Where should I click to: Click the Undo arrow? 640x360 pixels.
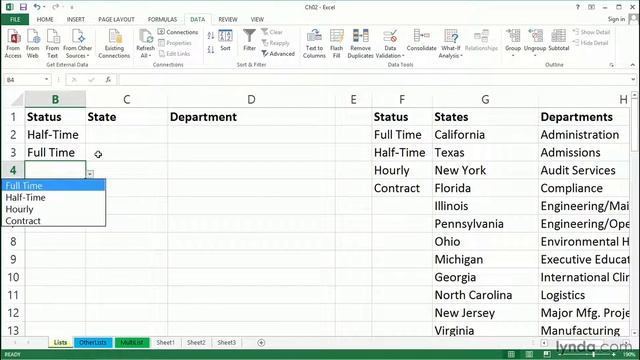(37, 7)
